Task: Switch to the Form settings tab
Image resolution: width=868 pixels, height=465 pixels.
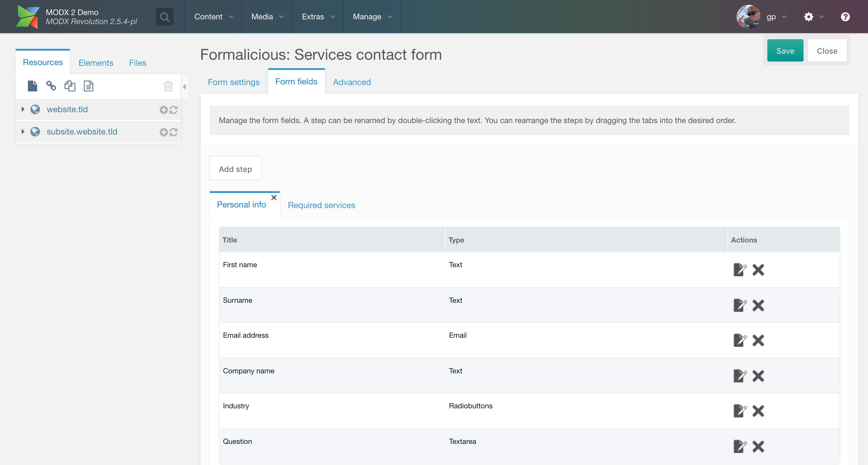Action: pyautogui.click(x=234, y=82)
